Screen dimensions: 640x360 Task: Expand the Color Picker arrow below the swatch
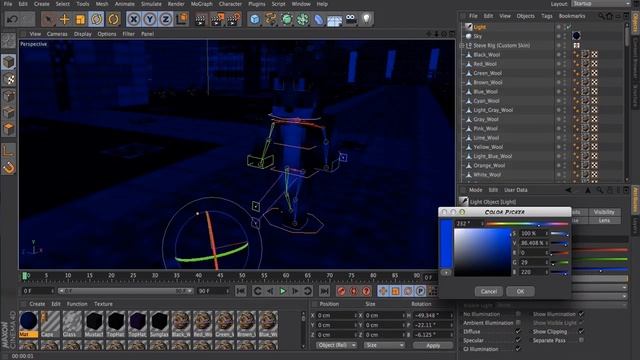446,272
